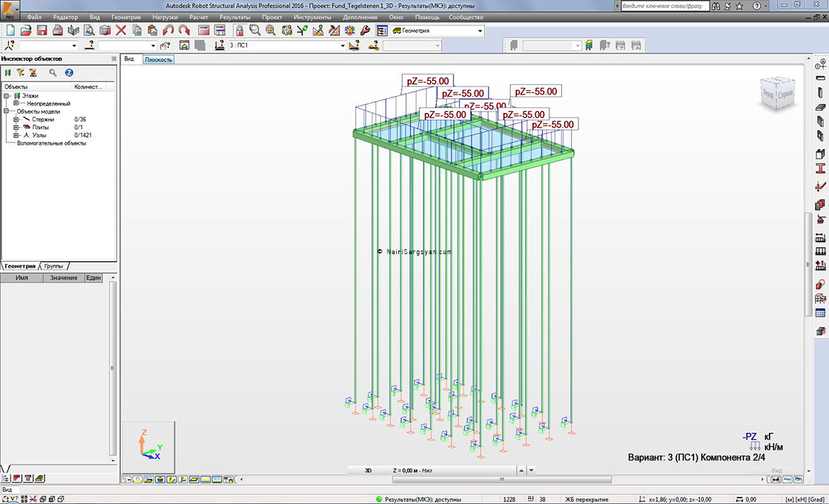829x504 pixels.
Task: Click the keyword search field in the title bar
Action: click(x=664, y=6)
